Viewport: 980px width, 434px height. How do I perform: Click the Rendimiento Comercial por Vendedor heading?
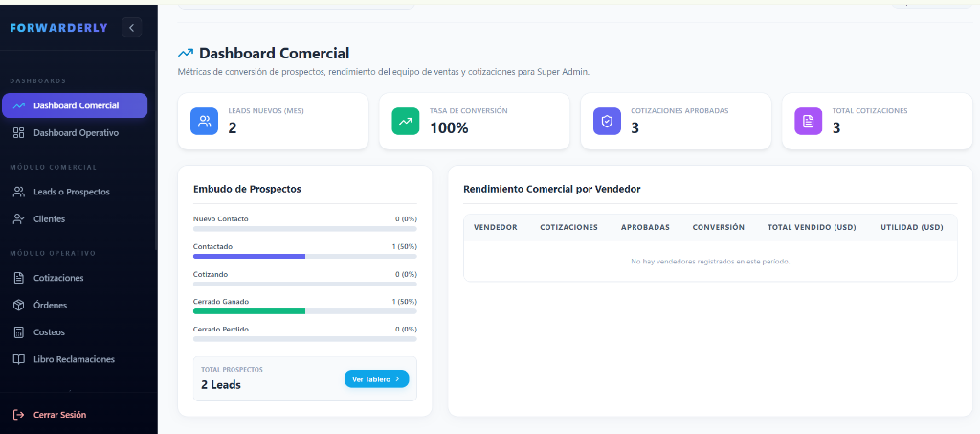pyautogui.click(x=552, y=189)
